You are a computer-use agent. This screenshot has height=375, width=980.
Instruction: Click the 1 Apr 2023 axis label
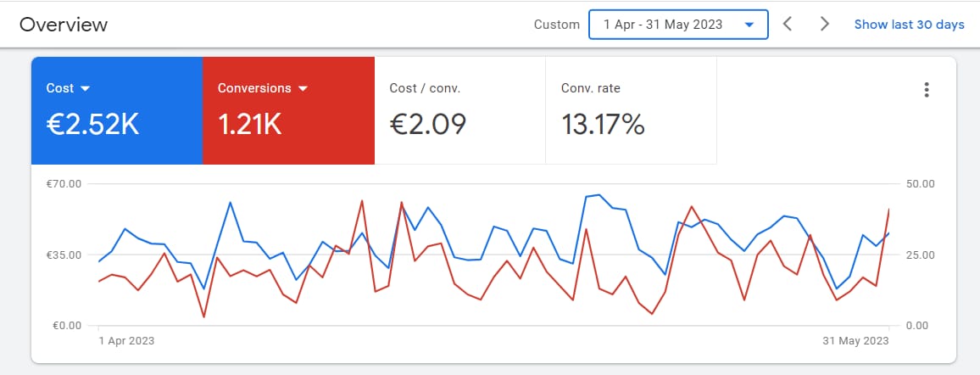[x=126, y=340]
